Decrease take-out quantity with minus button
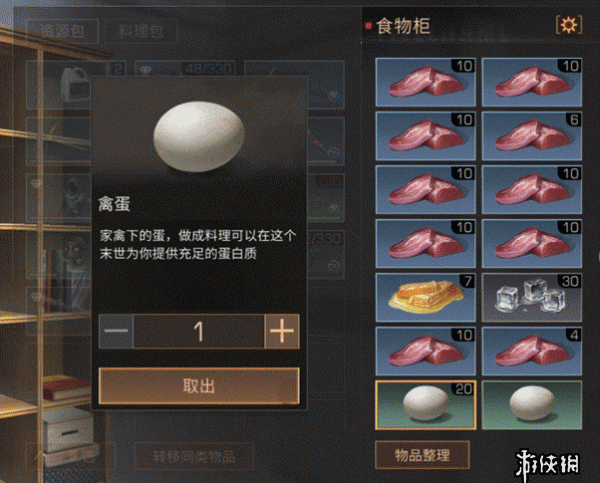 116,331
